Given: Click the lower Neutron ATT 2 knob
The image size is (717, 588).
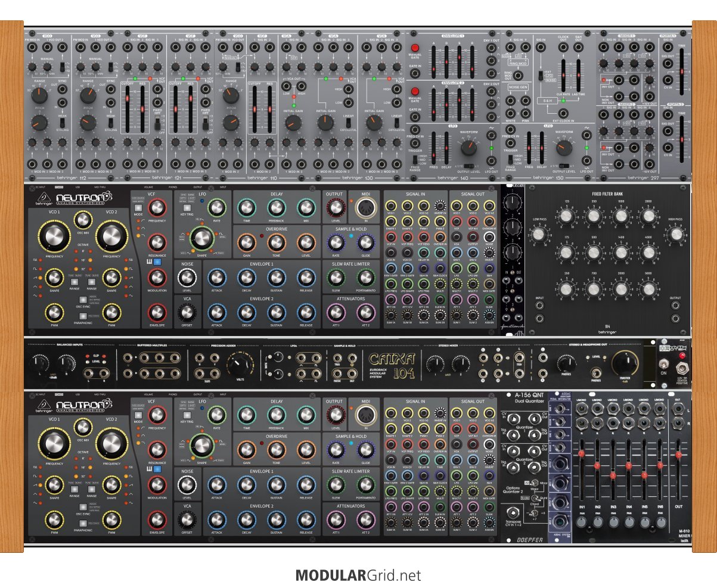Looking at the screenshot, I should [x=366, y=519].
